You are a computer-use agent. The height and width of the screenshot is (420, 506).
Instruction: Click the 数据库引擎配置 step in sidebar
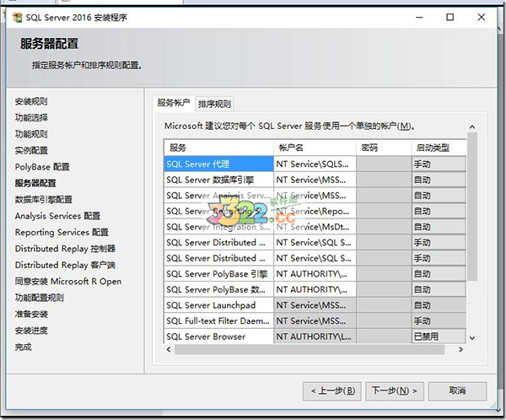[44, 200]
